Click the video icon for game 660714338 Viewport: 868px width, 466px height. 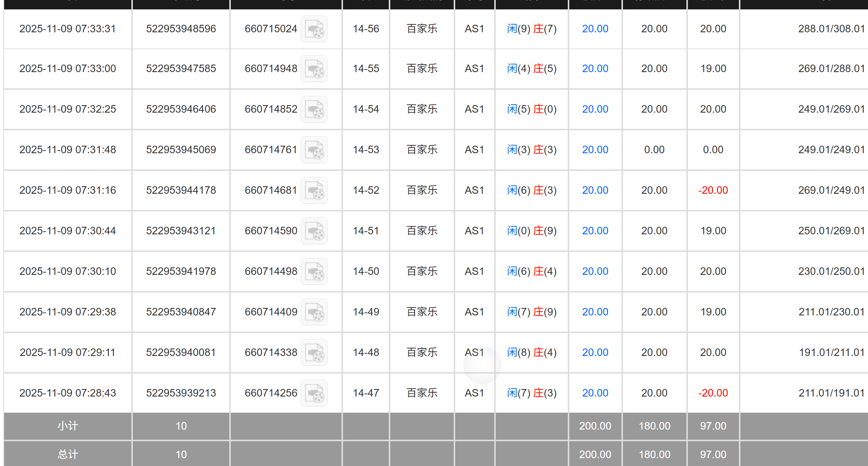tap(314, 352)
